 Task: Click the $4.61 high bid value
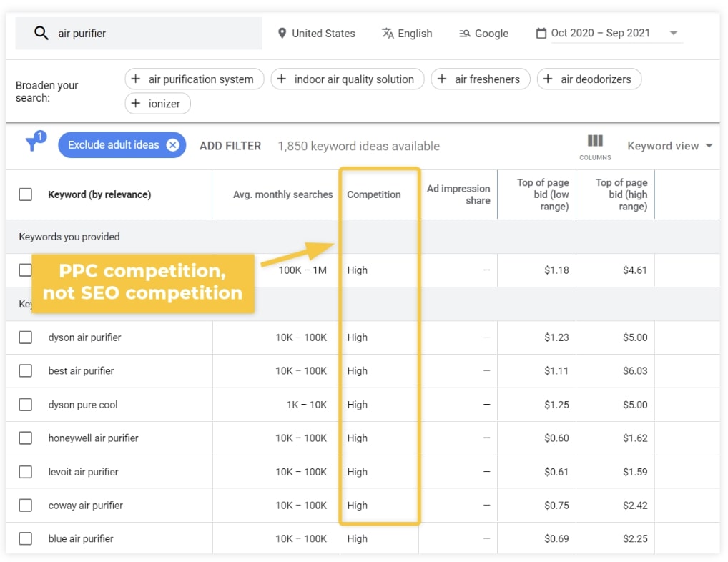(635, 270)
